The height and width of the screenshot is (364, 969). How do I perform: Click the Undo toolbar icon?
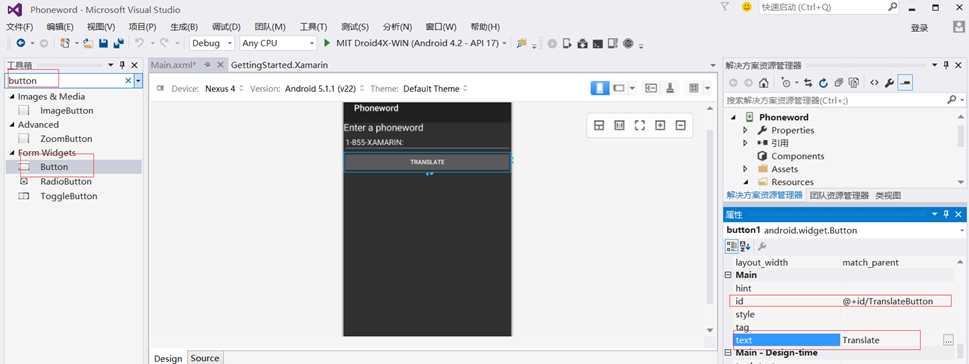pos(139,43)
